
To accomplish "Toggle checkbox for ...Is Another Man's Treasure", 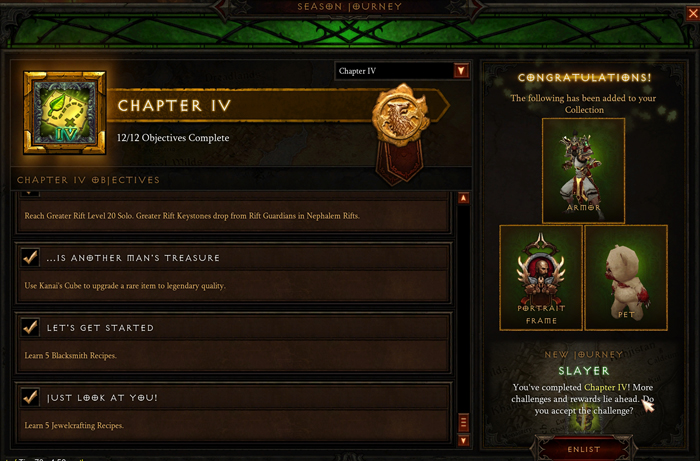I will [x=30, y=257].
